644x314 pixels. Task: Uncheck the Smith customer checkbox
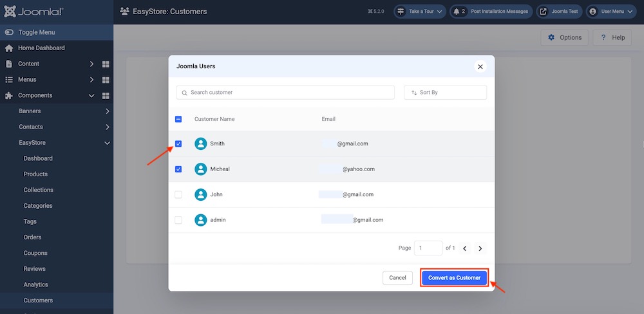[x=178, y=143]
